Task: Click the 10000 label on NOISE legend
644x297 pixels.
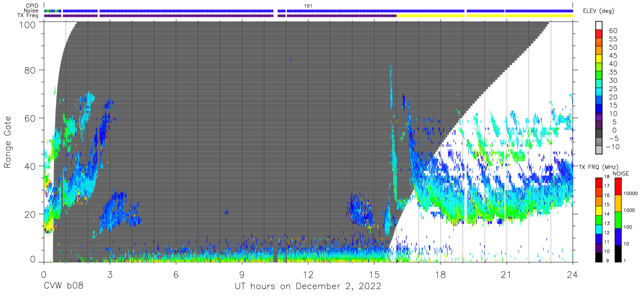Action: [630, 194]
